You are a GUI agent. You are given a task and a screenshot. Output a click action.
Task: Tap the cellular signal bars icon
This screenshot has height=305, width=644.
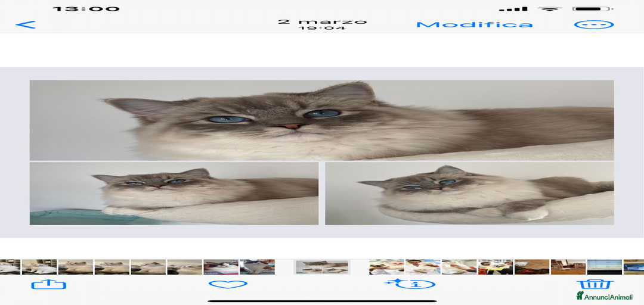click(513, 9)
